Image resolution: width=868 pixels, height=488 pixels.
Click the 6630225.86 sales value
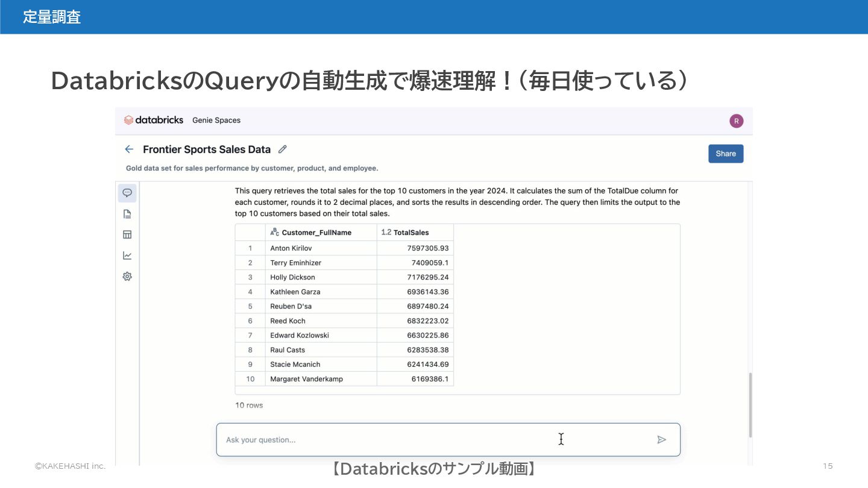coord(427,335)
